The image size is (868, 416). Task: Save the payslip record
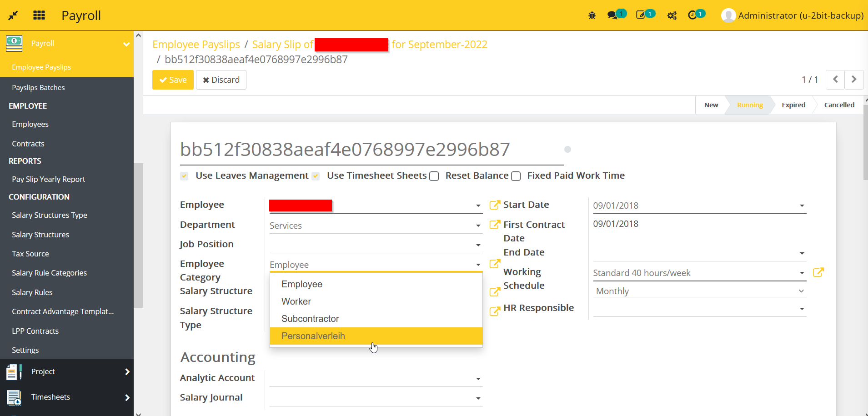tap(173, 80)
